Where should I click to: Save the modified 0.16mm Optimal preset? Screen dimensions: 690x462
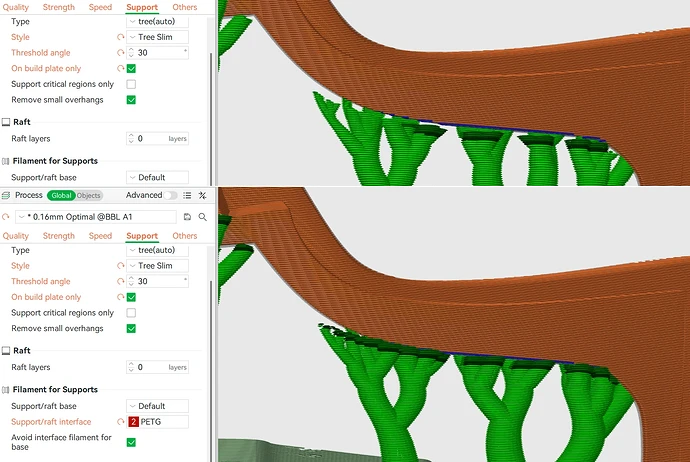click(187, 217)
